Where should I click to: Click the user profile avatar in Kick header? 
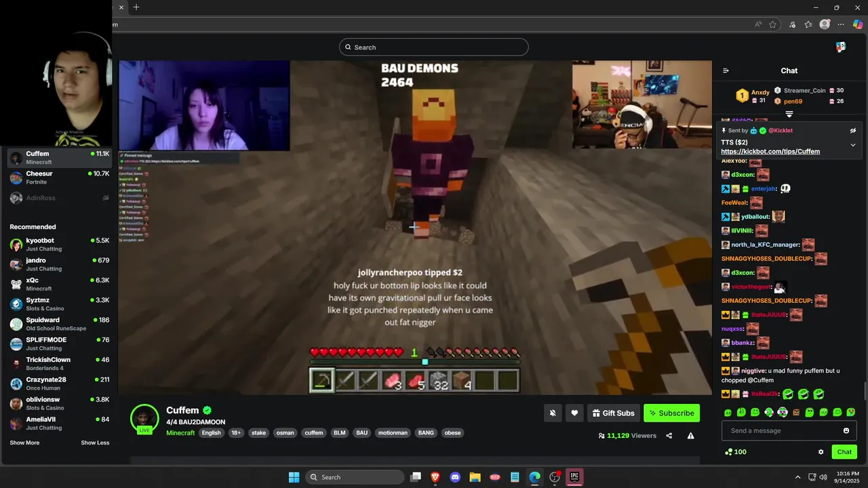pos(840,47)
